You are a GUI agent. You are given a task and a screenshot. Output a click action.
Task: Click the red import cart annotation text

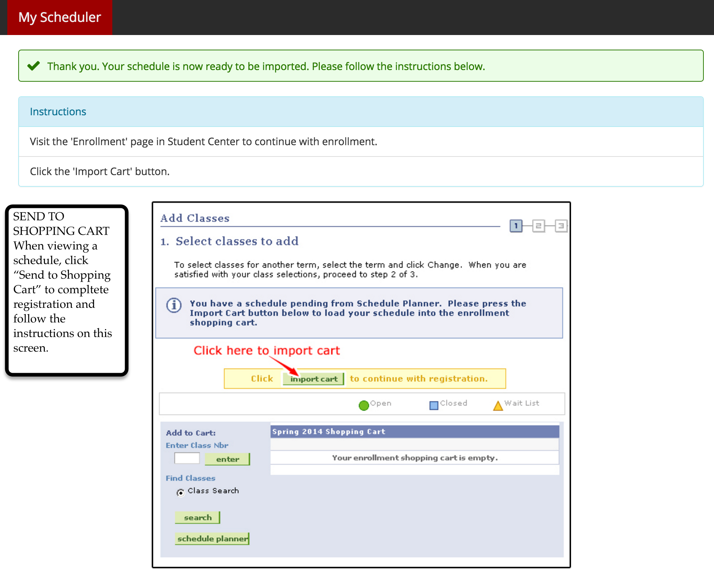coord(266,350)
